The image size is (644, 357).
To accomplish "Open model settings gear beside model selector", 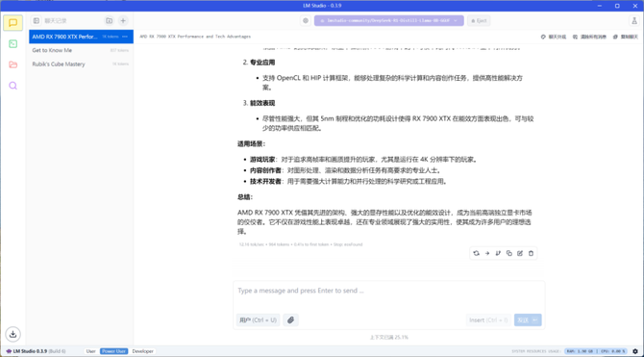I will (306, 20).
